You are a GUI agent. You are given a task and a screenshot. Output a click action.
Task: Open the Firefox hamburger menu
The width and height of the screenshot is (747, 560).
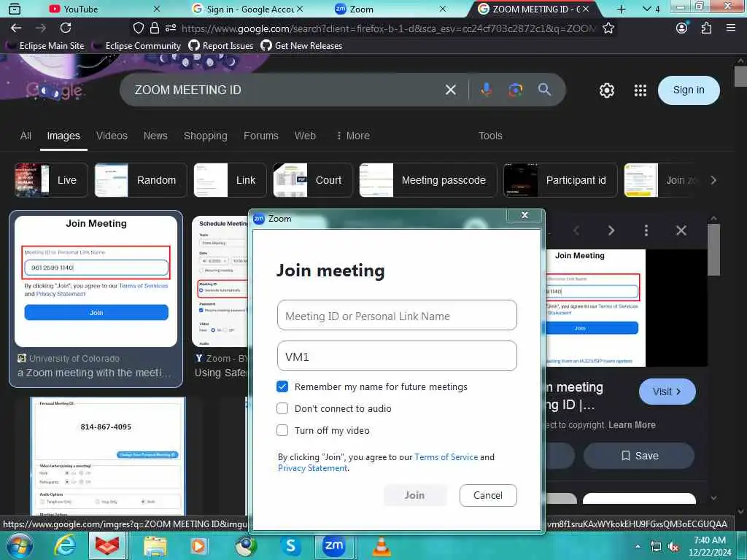click(x=731, y=28)
